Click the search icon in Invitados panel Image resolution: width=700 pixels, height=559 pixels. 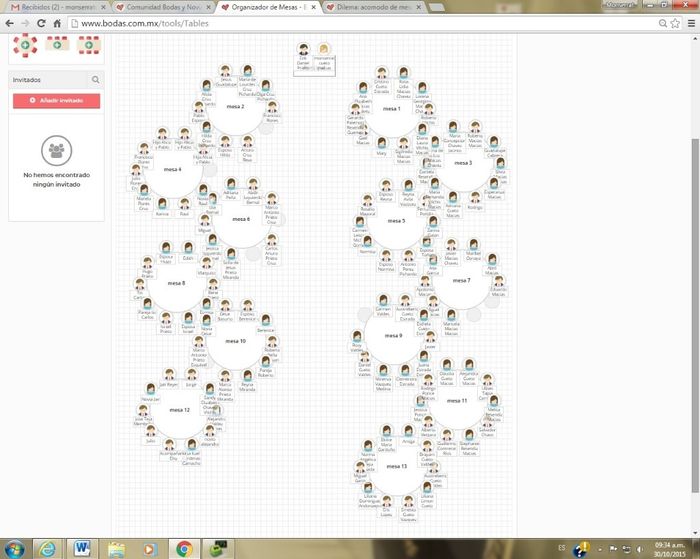[x=95, y=79]
